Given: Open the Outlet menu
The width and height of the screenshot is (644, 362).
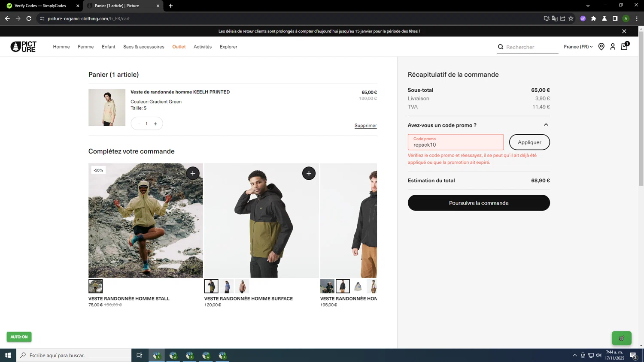Looking at the screenshot, I should 179,47.
